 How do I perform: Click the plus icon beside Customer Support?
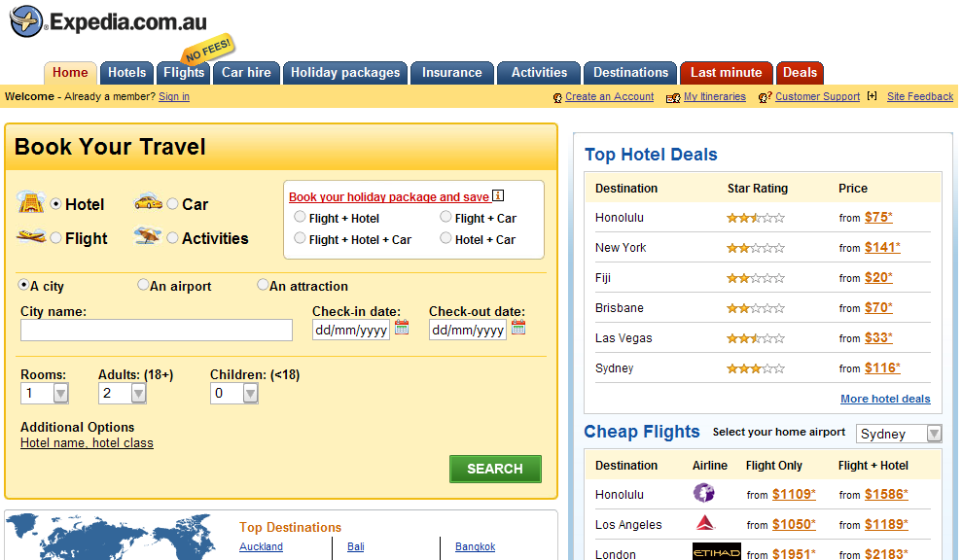click(x=872, y=95)
